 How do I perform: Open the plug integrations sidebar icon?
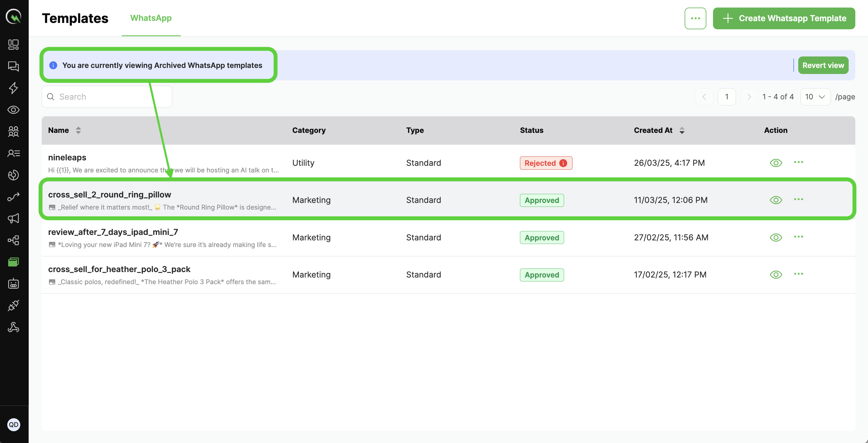[x=14, y=305]
